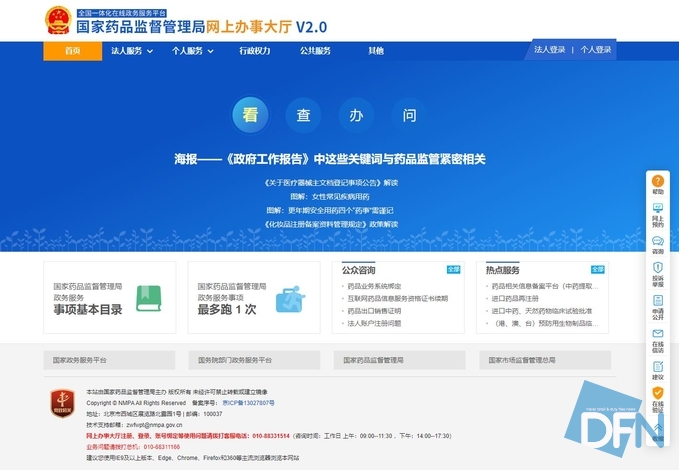Click the 全国一体化在线政务服务平台 banner label
This screenshot has width=679, height=470.
coord(122,13)
